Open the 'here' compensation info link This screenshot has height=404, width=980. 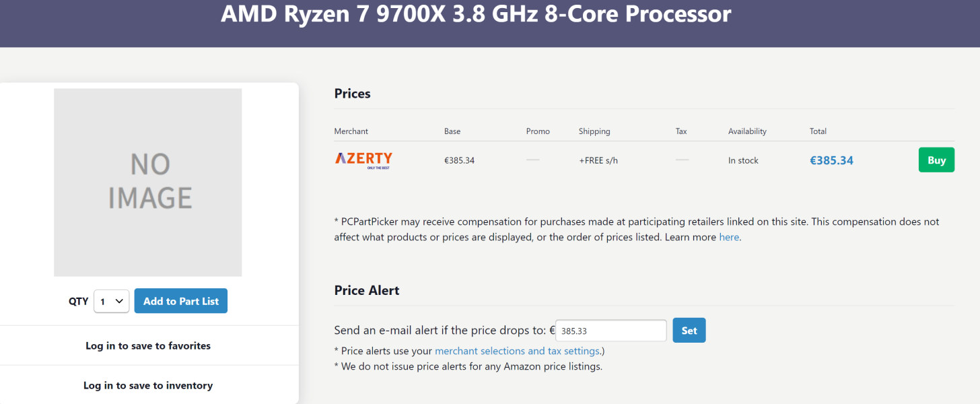click(x=729, y=236)
